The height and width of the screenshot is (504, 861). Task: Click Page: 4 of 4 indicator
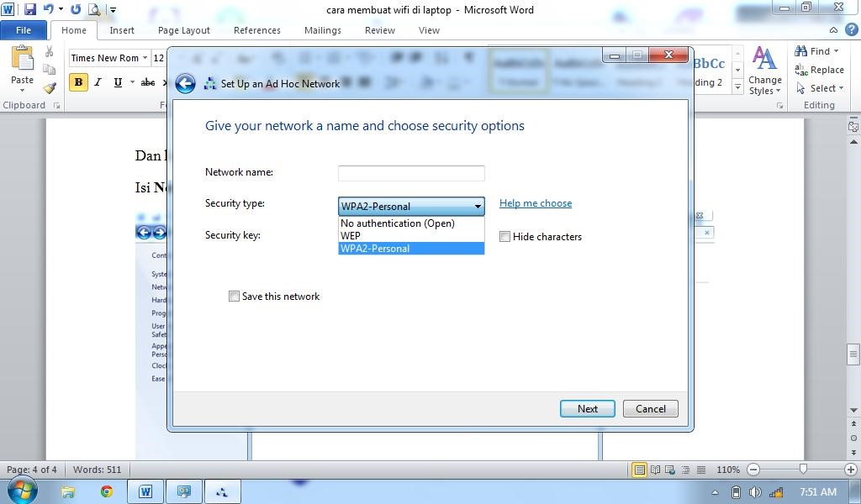point(32,470)
